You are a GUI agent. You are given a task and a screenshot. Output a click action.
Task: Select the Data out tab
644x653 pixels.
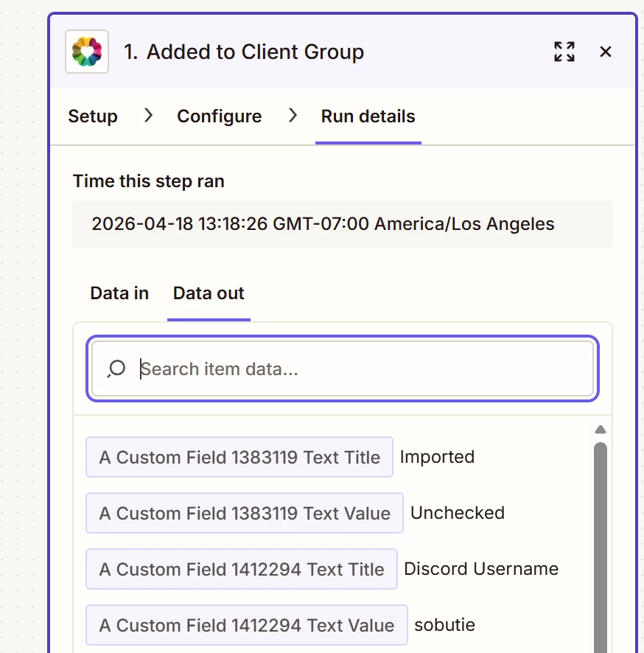tap(209, 293)
